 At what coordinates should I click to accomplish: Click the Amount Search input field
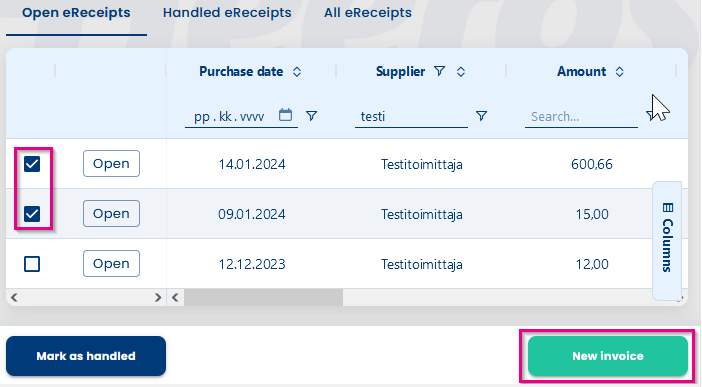click(581, 116)
